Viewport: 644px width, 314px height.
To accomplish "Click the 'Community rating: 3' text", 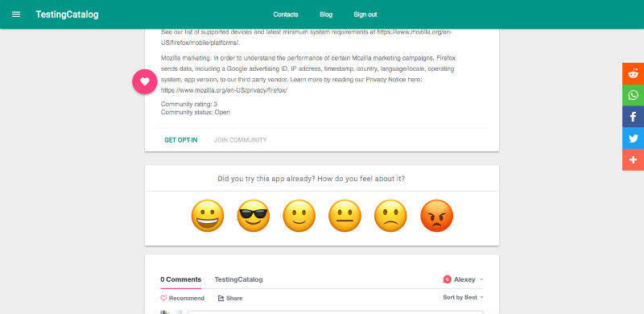I will coord(189,105).
